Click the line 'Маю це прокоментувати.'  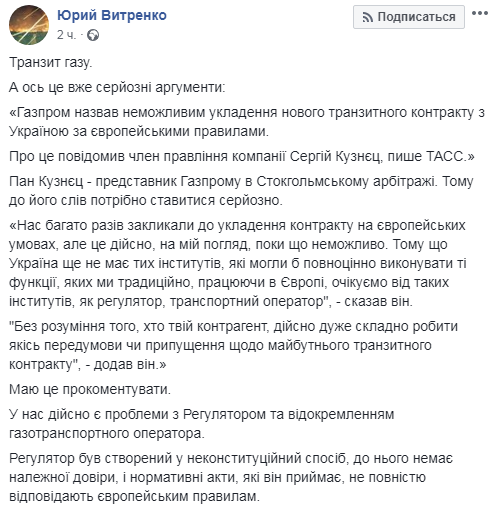[90, 389]
